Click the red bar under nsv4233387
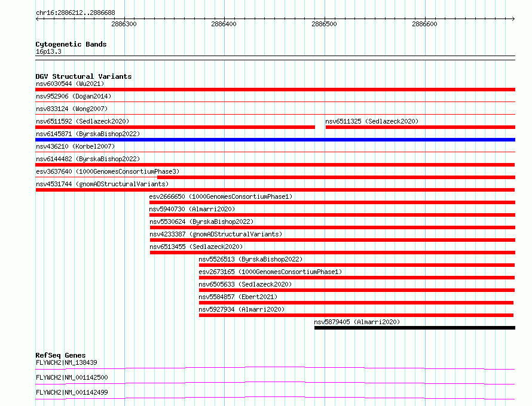Screen dimensions: 532x406 [x=332, y=240]
